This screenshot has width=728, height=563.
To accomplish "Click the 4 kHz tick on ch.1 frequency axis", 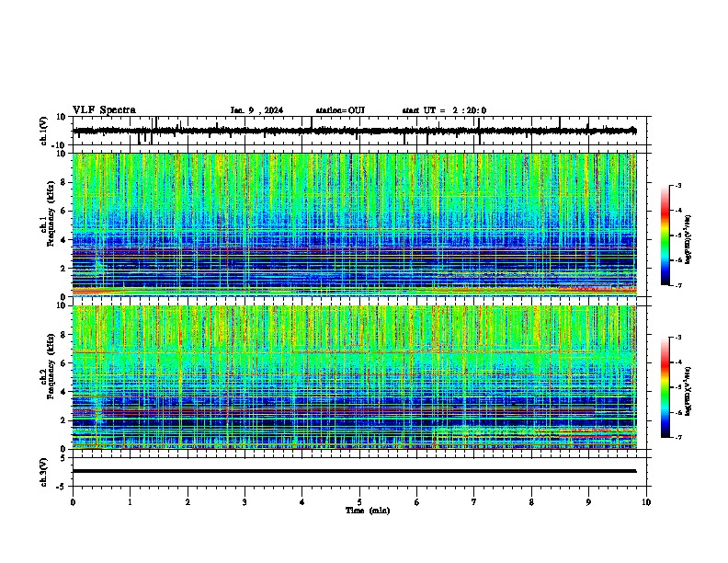I will (63, 240).
